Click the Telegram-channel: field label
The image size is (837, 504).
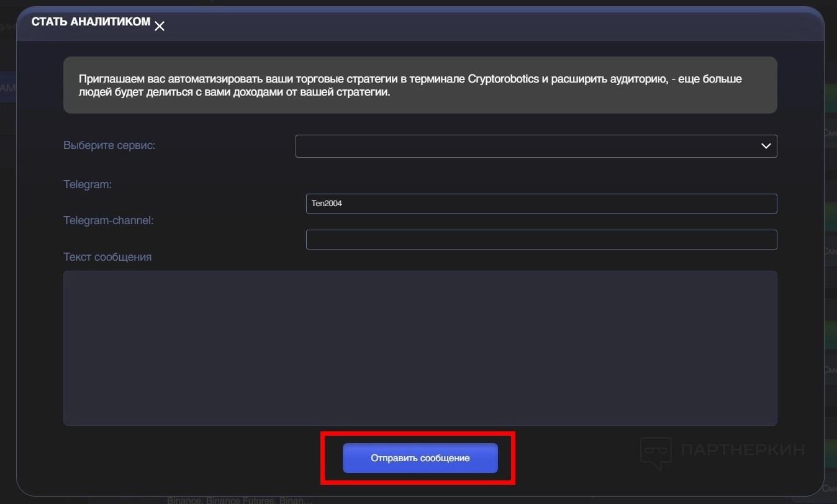109,220
